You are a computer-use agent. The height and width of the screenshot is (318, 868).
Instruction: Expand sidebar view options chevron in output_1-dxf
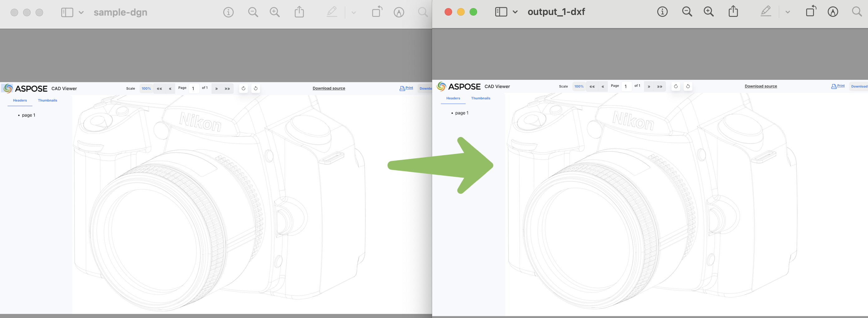(x=515, y=12)
